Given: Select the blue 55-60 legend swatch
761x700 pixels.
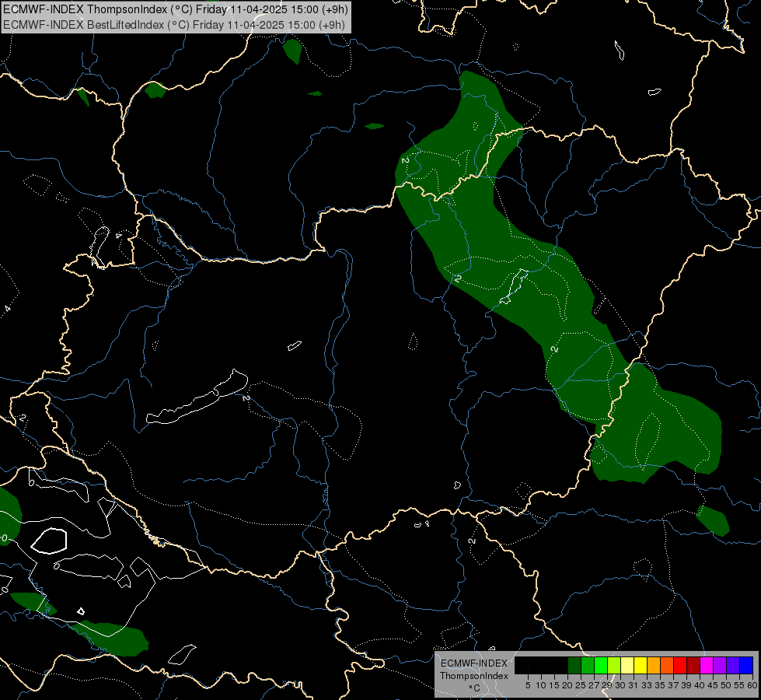Looking at the screenshot, I should coord(746,665).
